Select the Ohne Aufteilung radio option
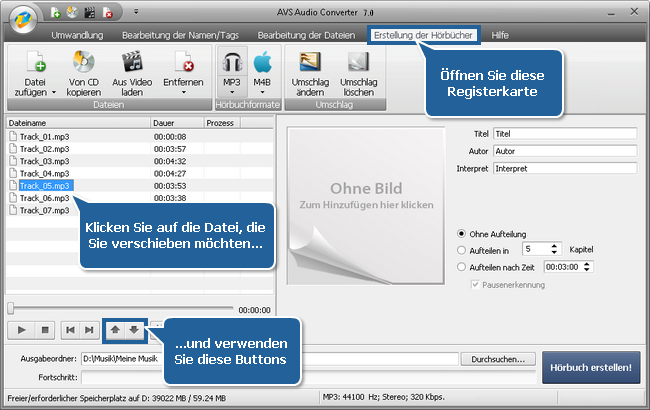Viewport: 650px width, 410px height. tap(460, 232)
